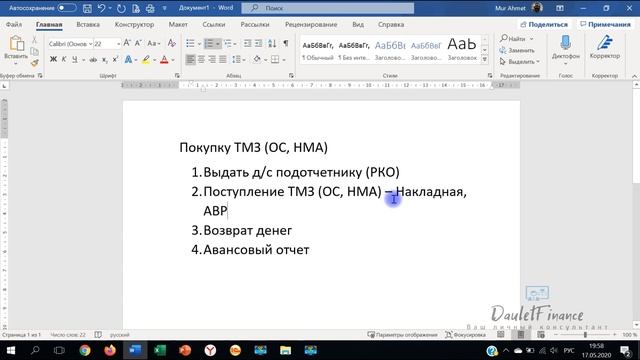Open the font name Calibri dropdown

pos(90,44)
